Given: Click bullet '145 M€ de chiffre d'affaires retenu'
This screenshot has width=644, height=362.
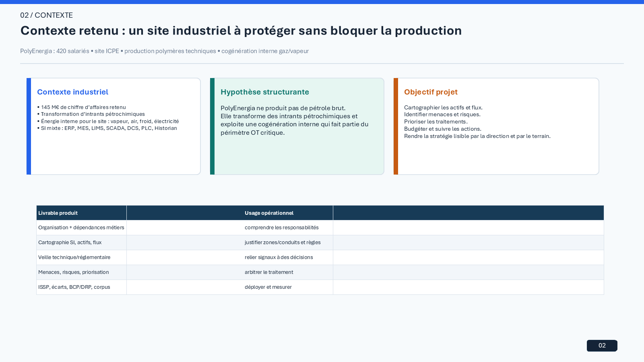Looking at the screenshot, I should click(x=82, y=107).
